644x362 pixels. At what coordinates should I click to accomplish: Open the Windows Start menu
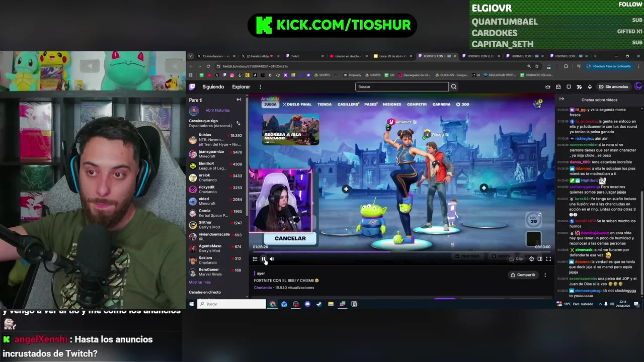click(x=191, y=304)
